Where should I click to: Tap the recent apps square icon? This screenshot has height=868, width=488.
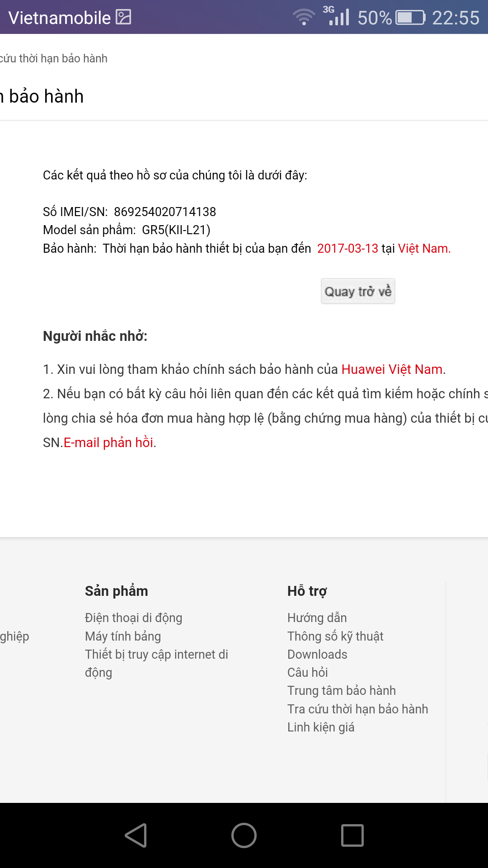pos(352,835)
